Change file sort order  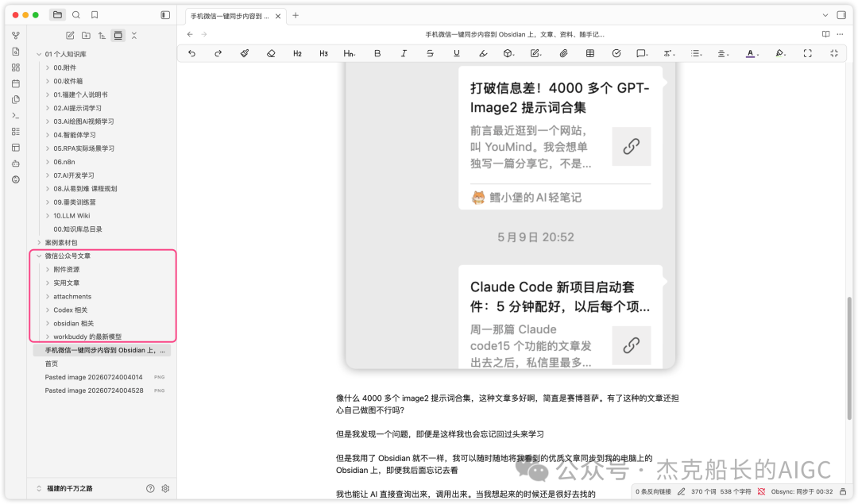coord(102,36)
